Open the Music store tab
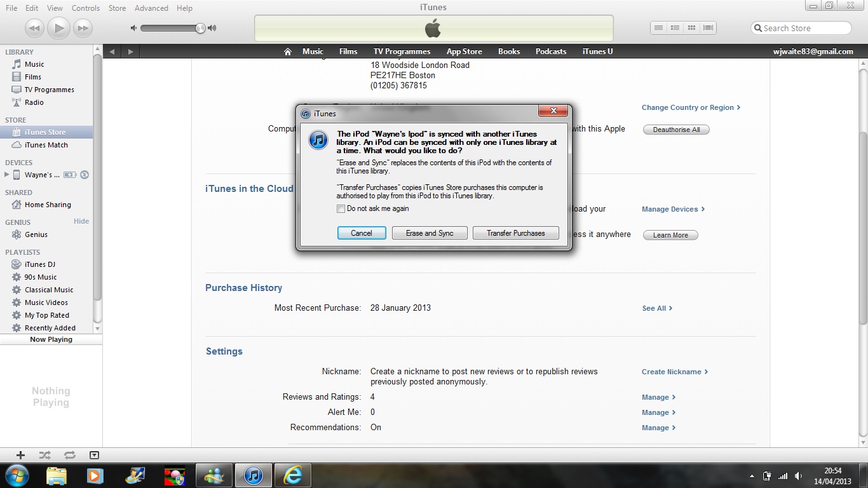This screenshot has width=868, height=488. coord(313,51)
